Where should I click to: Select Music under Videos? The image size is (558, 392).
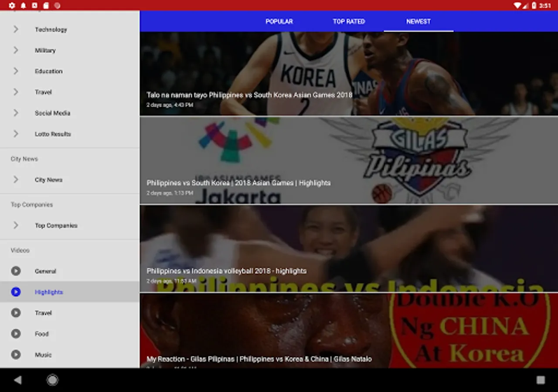point(70,355)
